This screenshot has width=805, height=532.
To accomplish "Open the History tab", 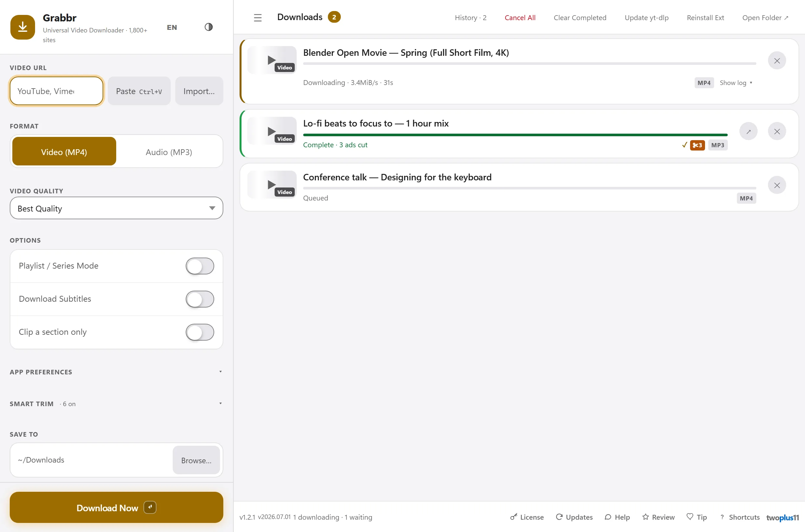I will [x=471, y=18].
